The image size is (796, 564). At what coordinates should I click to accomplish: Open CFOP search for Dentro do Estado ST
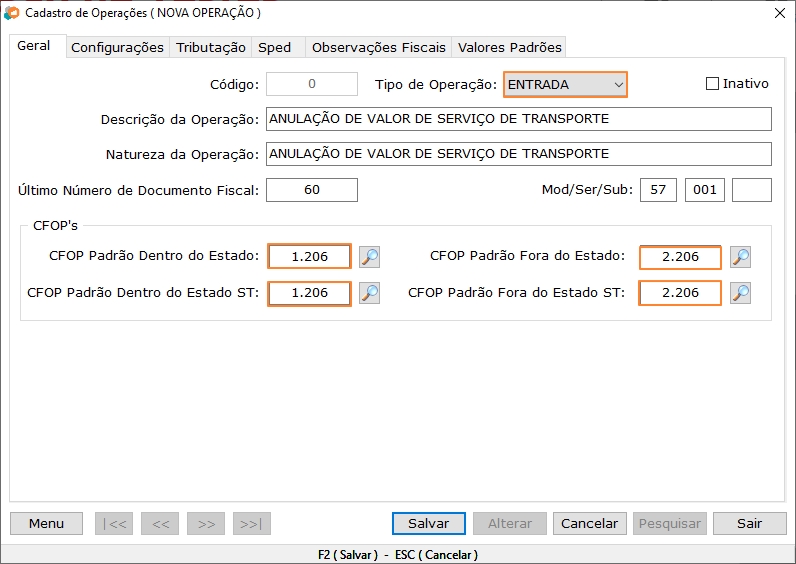[x=370, y=293]
